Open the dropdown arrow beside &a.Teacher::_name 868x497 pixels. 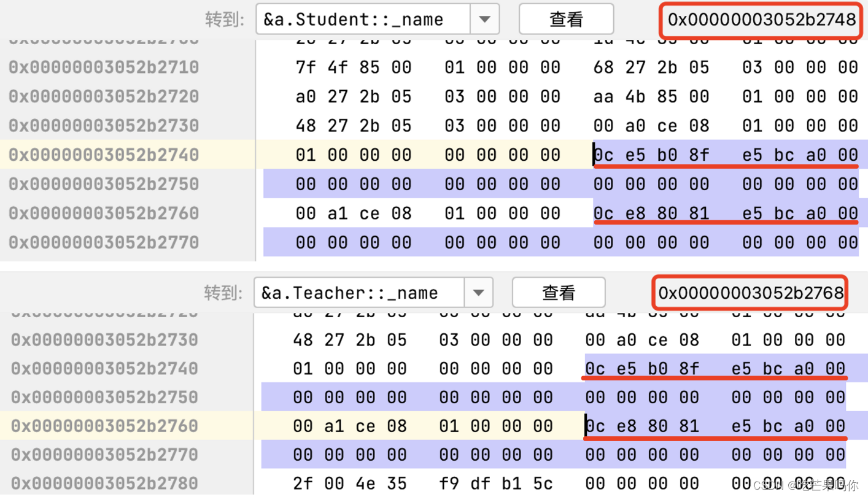click(479, 293)
